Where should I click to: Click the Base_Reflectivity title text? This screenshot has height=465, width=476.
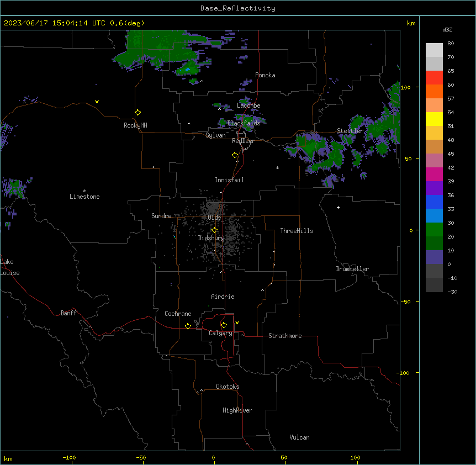pos(238,8)
